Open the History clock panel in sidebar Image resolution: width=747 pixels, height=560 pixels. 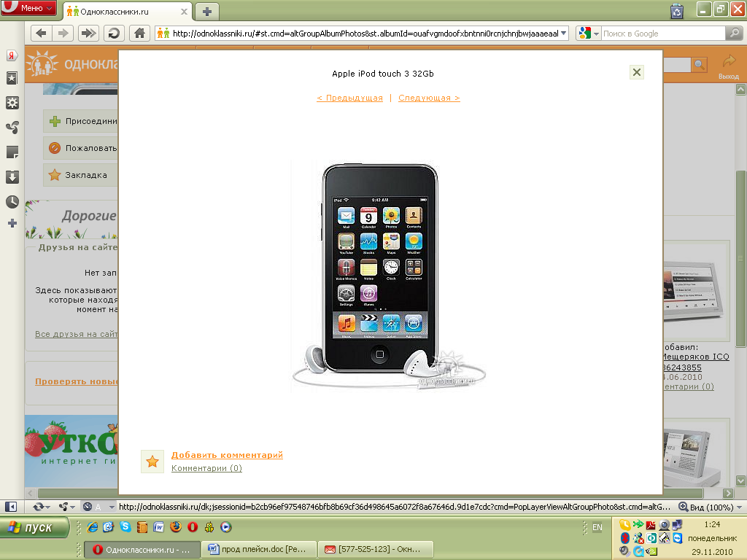coord(12,202)
